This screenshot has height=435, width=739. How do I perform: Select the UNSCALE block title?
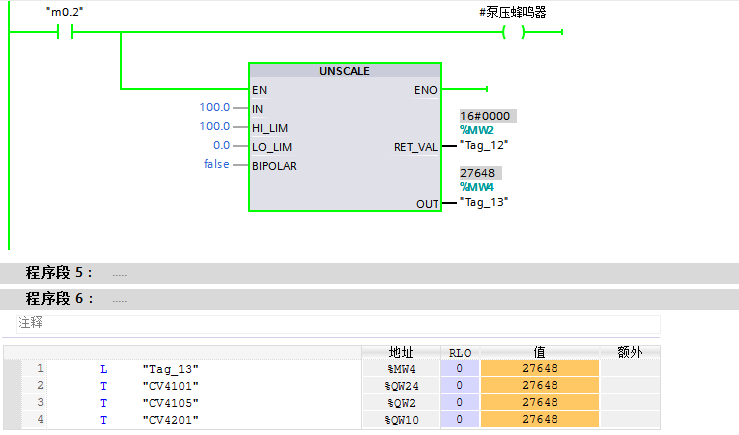[x=345, y=71]
